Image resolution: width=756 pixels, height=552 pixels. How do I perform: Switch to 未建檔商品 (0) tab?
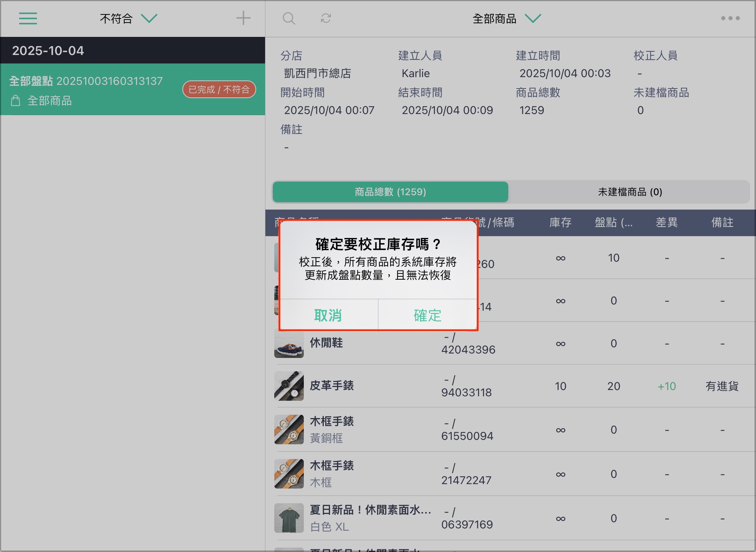click(x=630, y=192)
